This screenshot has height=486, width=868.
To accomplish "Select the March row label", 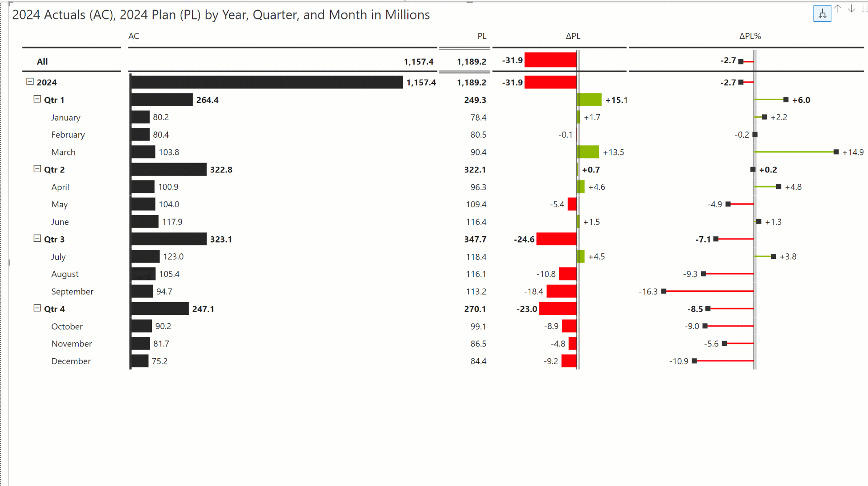I will 63,152.
